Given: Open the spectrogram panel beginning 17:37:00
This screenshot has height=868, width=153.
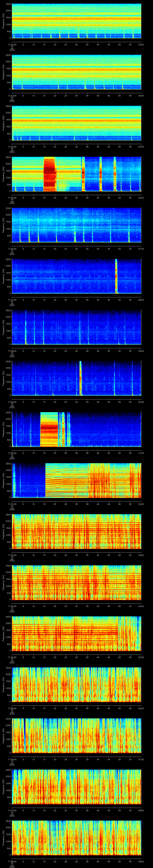Looking at the screenshot, I should pyautogui.click(x=76, y=786).
